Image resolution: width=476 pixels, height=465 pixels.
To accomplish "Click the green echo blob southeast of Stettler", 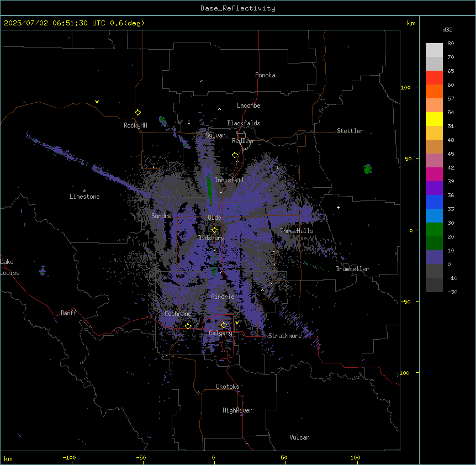I will coord(368,169).
